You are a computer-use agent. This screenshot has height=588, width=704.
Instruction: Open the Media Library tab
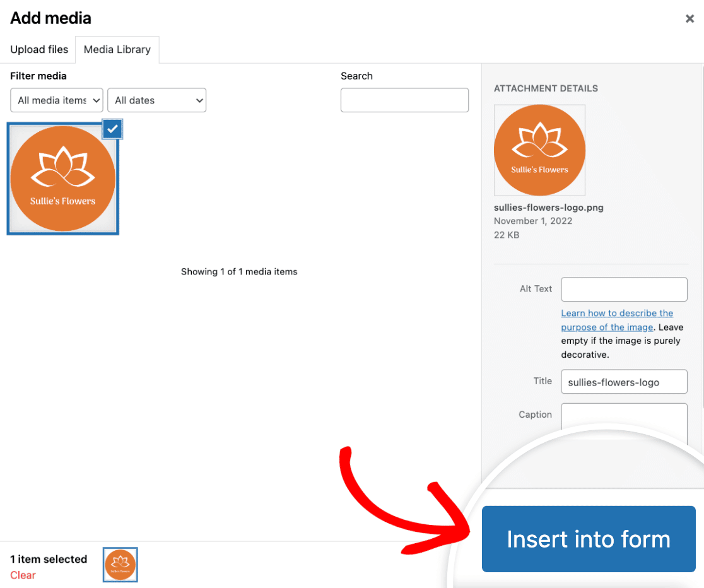[x=117, y=49]
